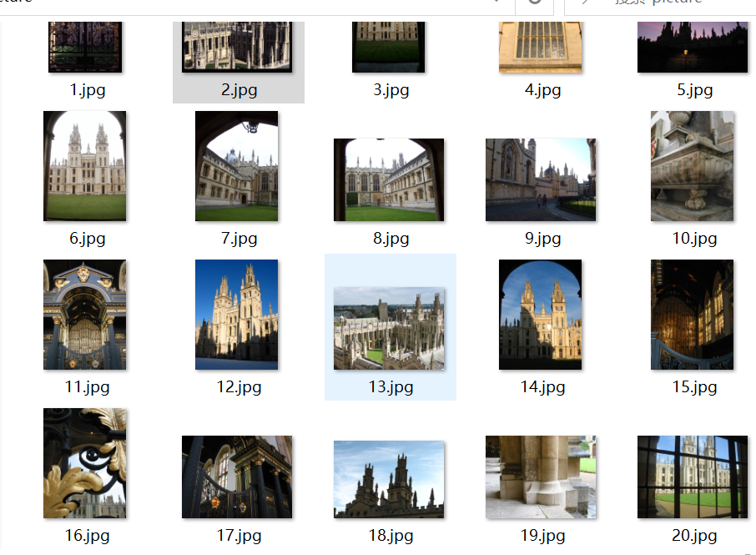756x555 pixels.
Task: Click the file name label 6.jpg
Action: 88,238
